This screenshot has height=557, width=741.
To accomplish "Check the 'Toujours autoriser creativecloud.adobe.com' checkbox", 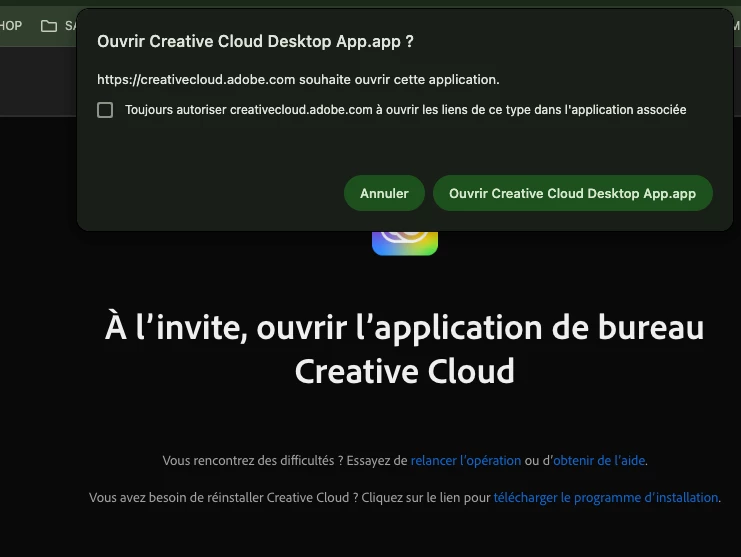I will coord(105,110).
